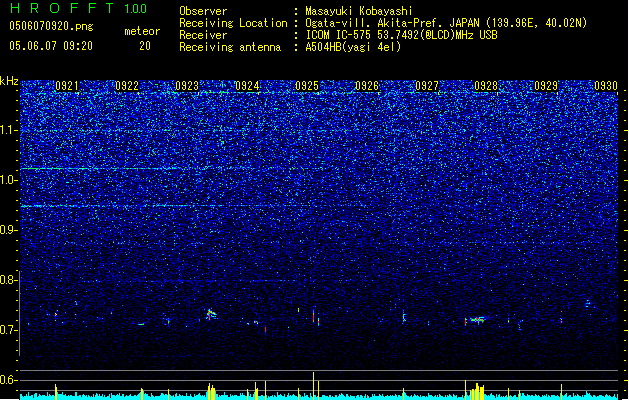Image resolution: width=629 pixels, height=400 pixels.
Task: Click the red vertical echo near 0925
Action: [314, 315]
